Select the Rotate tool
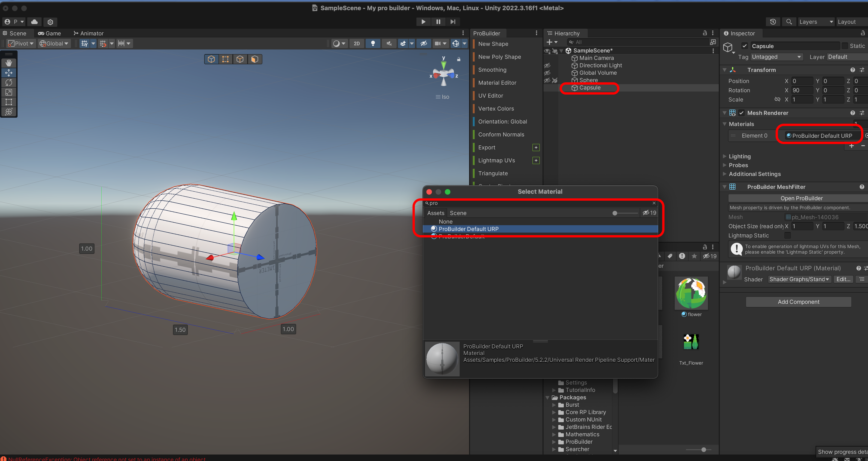The image size is (868, 461). pos(9,83)
